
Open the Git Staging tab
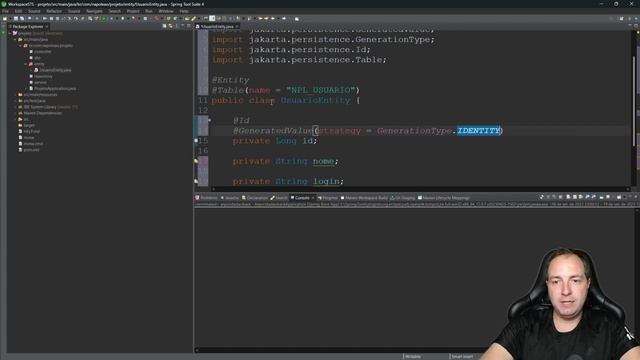pyautogui.click(x=403, y=198)
